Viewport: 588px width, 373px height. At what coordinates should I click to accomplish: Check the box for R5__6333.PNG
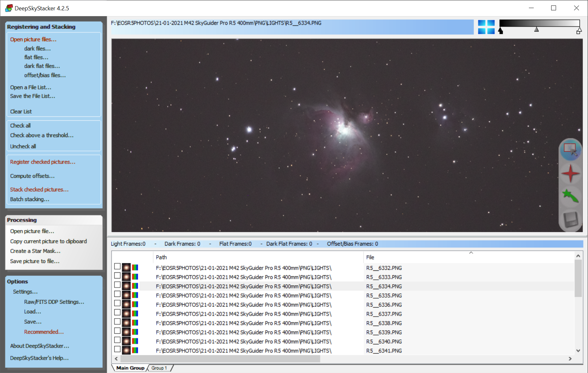[117, 276]
